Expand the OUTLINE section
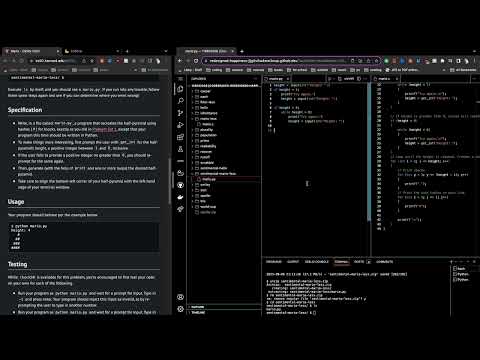 [x=225, y=307]
